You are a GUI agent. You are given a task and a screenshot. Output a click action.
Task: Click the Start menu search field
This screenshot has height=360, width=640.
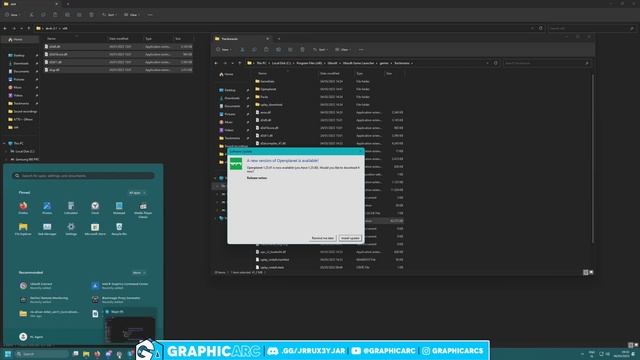[x=83, y=176]
